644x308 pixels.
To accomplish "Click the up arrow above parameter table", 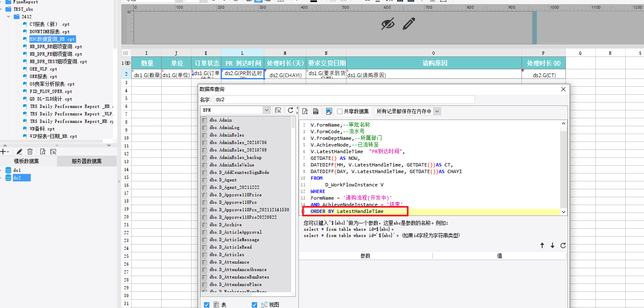I will point(542,245).
